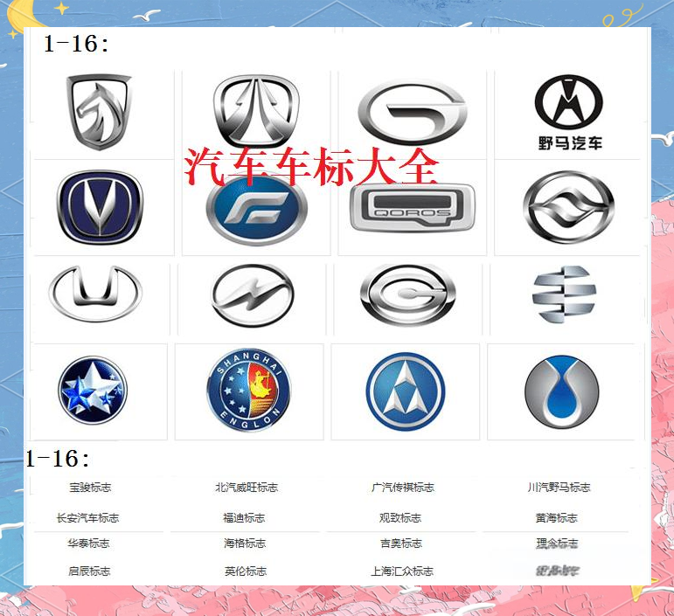Click the QOROS rectangular badge

[413, 208]
